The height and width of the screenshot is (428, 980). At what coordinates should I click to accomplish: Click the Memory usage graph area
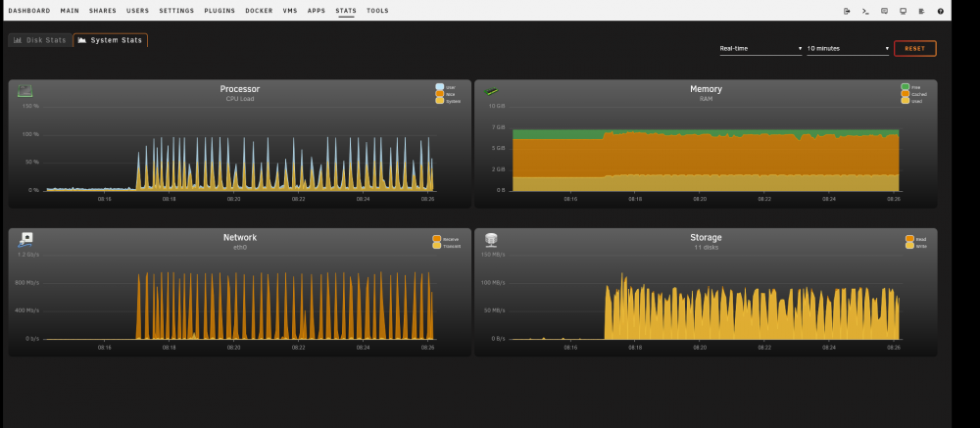click(706, 149)
